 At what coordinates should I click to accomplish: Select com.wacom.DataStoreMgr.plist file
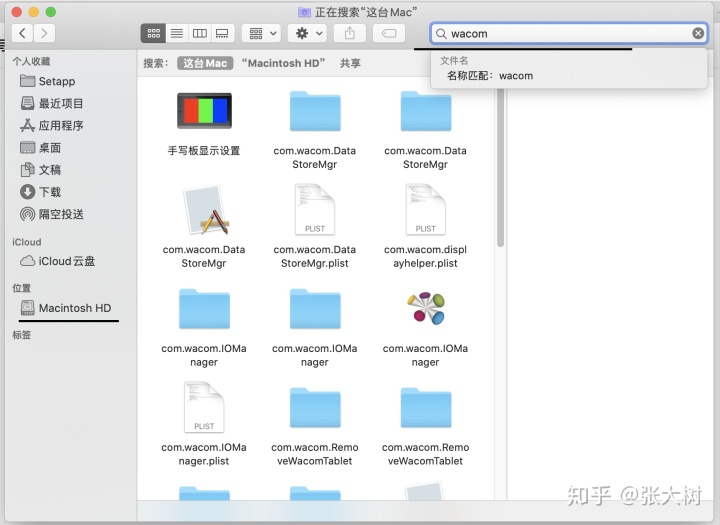(315, 209)
